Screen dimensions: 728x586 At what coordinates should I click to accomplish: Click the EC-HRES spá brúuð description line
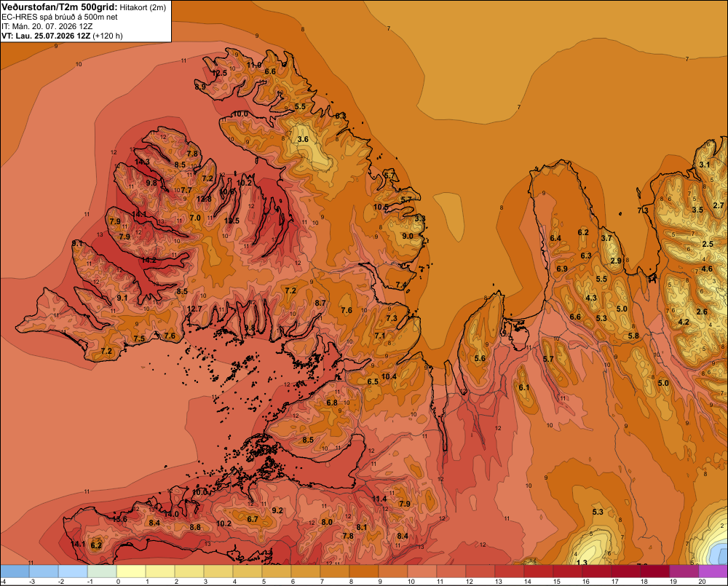click(60, 17)
